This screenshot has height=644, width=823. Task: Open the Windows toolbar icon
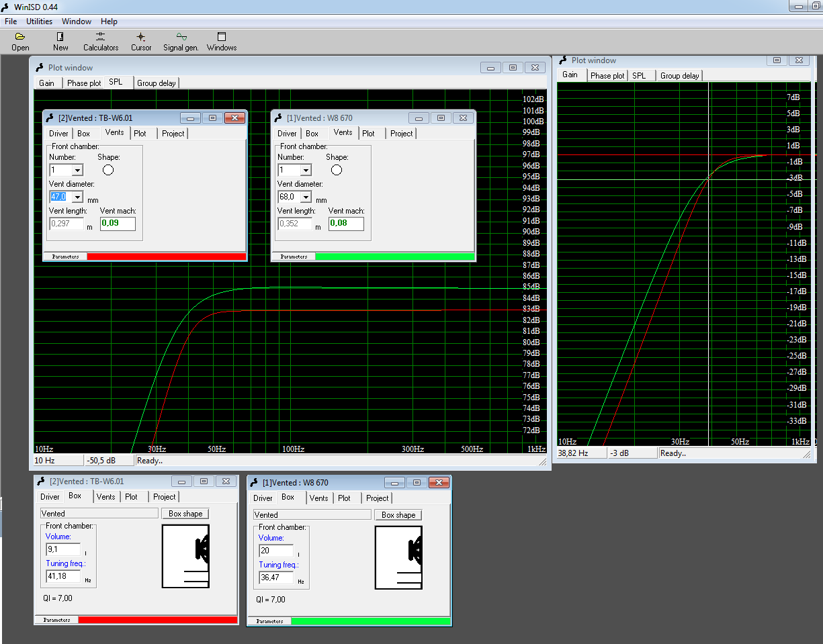coord(222,41)
